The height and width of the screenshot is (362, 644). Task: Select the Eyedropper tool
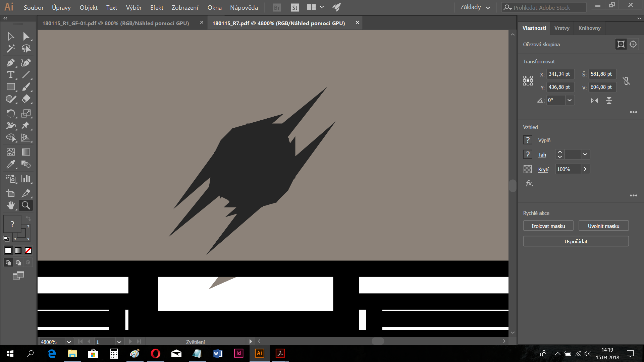11,164
